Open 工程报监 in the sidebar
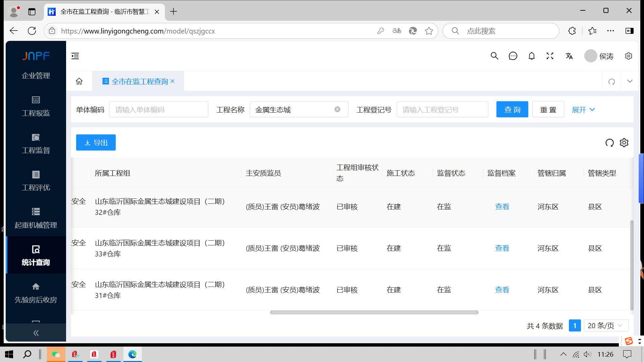The width and height of the screenshot is (644, 362). (36, 106)
